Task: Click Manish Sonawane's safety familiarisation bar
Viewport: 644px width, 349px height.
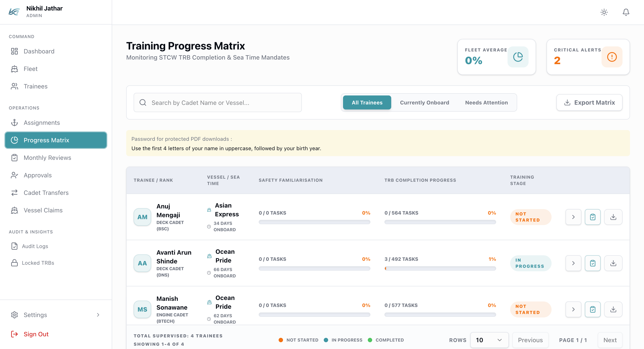Action: coord(314,315)
